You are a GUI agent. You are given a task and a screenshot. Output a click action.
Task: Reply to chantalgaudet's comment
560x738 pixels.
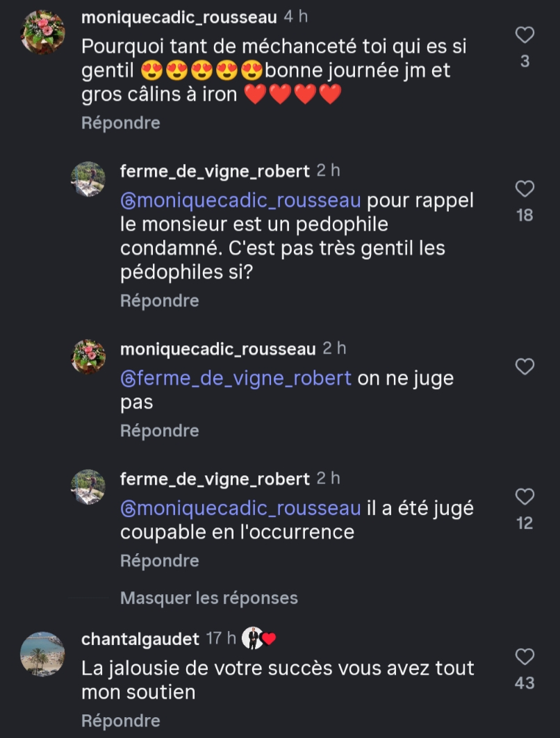coord(120,721)
